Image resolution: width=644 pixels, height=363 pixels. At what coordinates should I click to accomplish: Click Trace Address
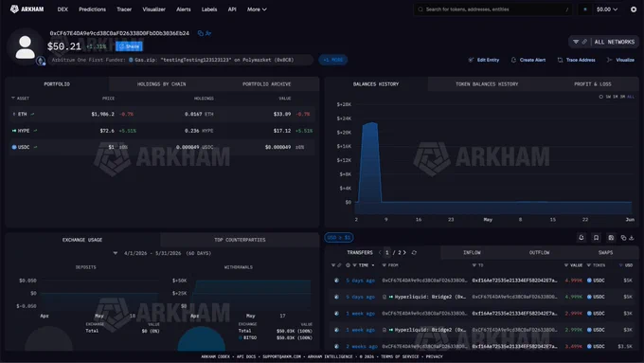(x=576, y=60)
